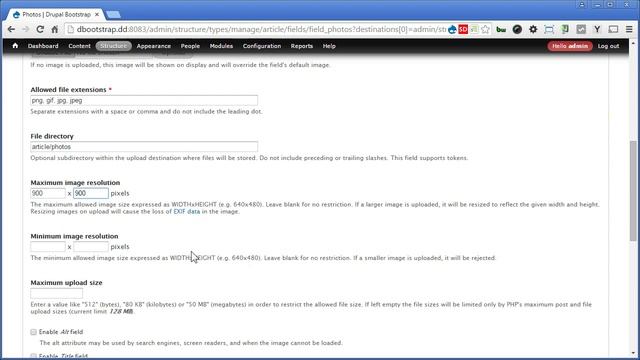Click the maximum resolution height field

coord(91,193)
